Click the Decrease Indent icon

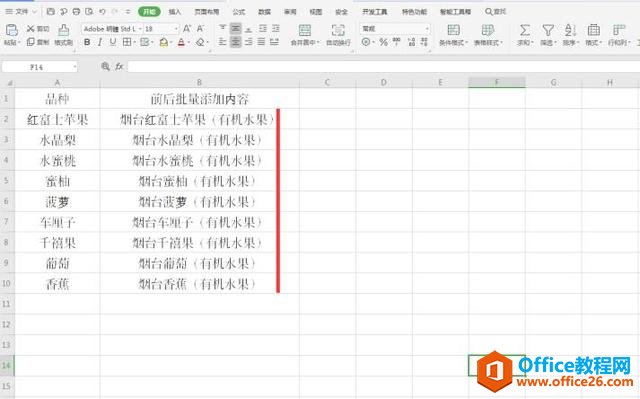263,29
